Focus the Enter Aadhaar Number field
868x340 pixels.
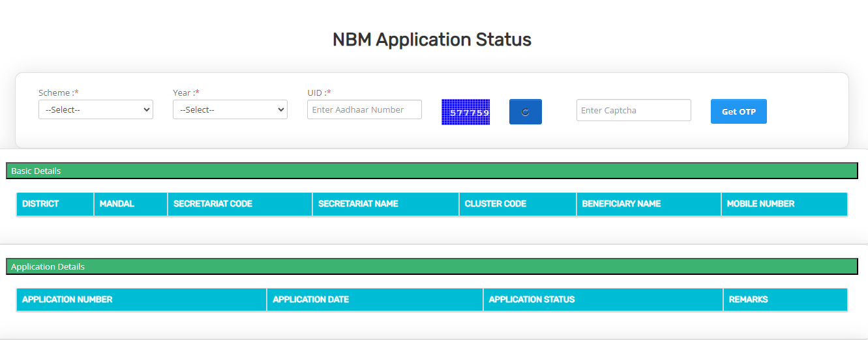coord(365,109)
